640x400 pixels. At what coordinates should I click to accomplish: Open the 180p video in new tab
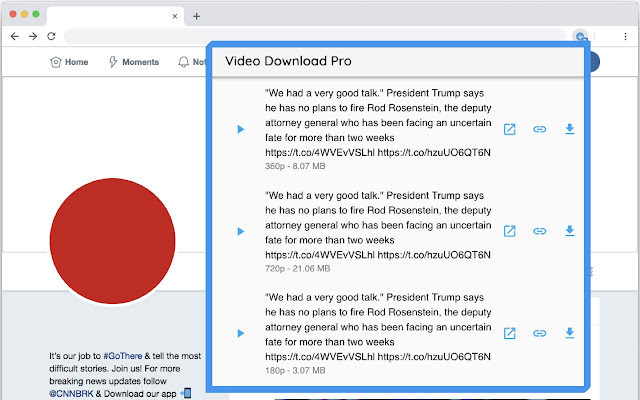pyautogui.click(x=509, y=333)
